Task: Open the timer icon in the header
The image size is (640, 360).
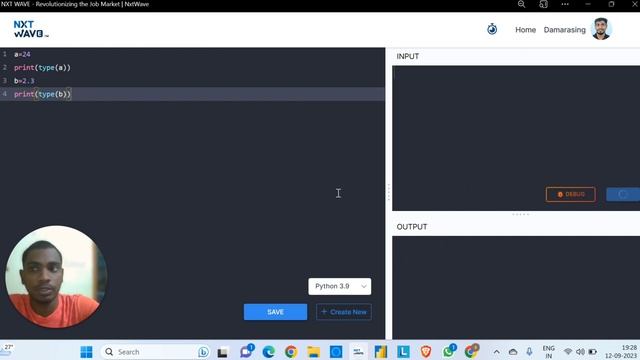Action: [x=492, y=29]
